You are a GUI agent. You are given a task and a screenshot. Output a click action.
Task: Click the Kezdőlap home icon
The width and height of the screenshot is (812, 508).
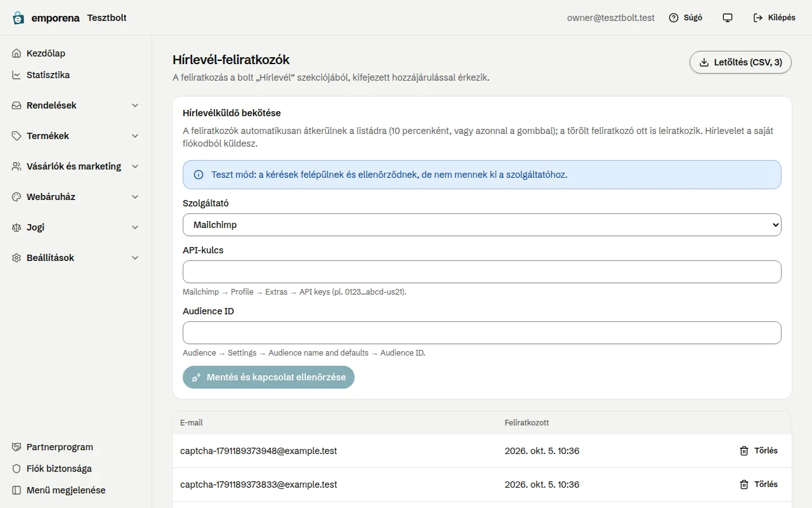[16, 53]
